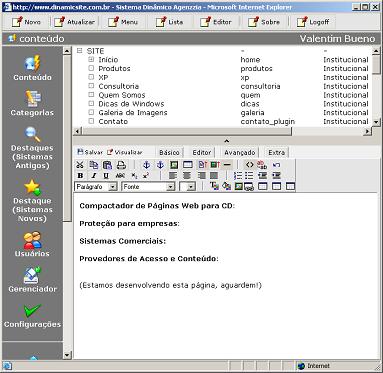Insert a numbered list
This screenshot has height=373, width=383.
(x=238, y=176)
